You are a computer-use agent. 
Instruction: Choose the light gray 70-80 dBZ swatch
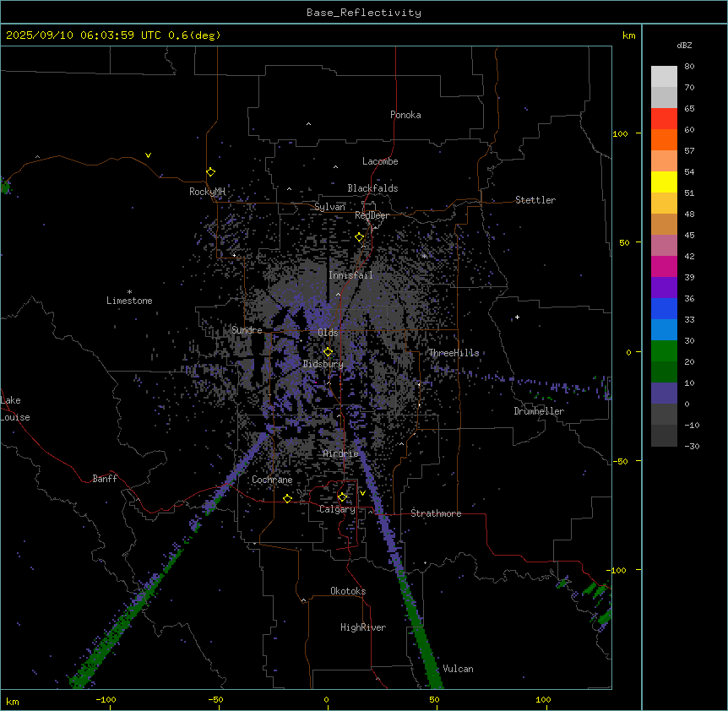coord(664,77)
